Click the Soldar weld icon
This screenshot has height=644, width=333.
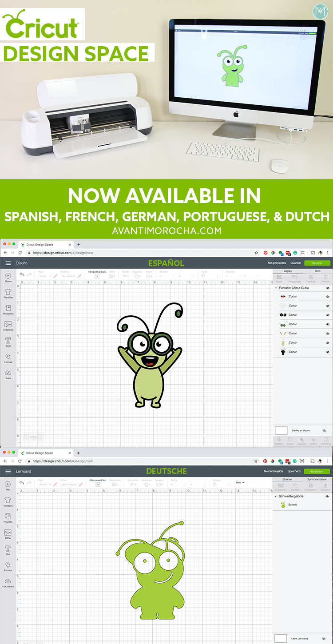click(290, 441)
